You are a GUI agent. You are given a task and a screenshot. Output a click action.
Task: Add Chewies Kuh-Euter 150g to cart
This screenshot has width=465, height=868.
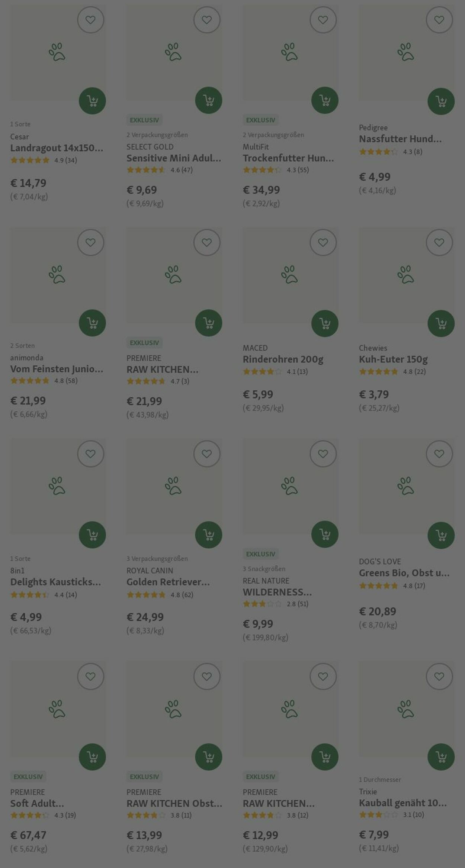pyautogui.click(x=441, y=323)
